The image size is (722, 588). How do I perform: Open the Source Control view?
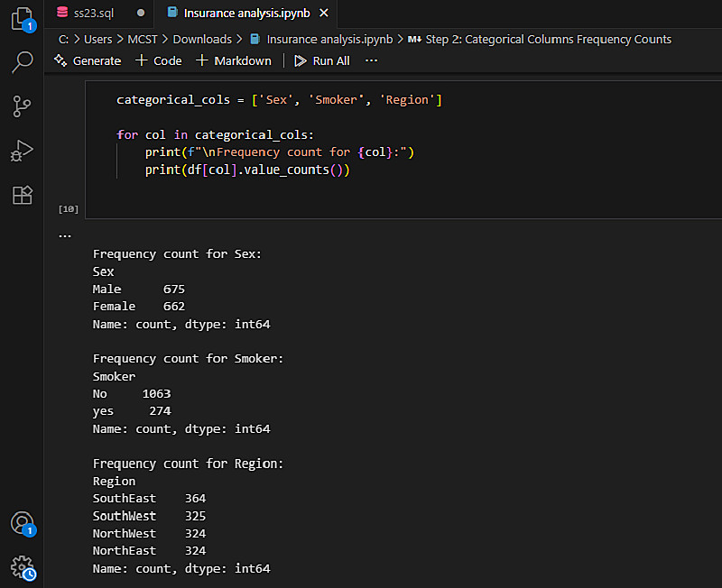coord(22,106)
